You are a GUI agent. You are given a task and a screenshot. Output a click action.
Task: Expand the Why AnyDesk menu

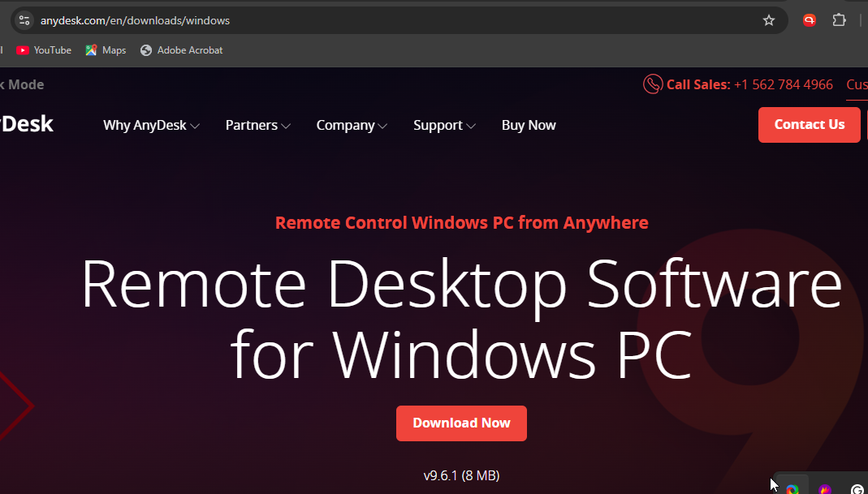(x=151, y=125)
